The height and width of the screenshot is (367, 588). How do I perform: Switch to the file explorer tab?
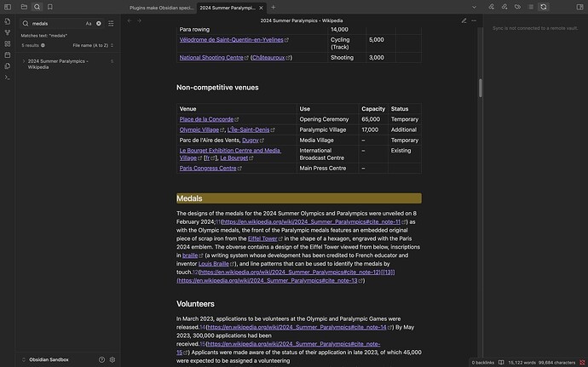tap(23, 7)
